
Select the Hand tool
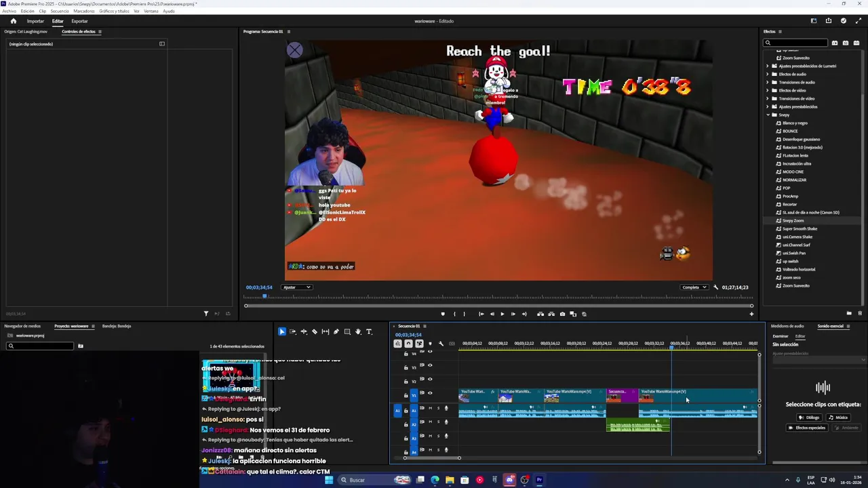coord(358,331)
